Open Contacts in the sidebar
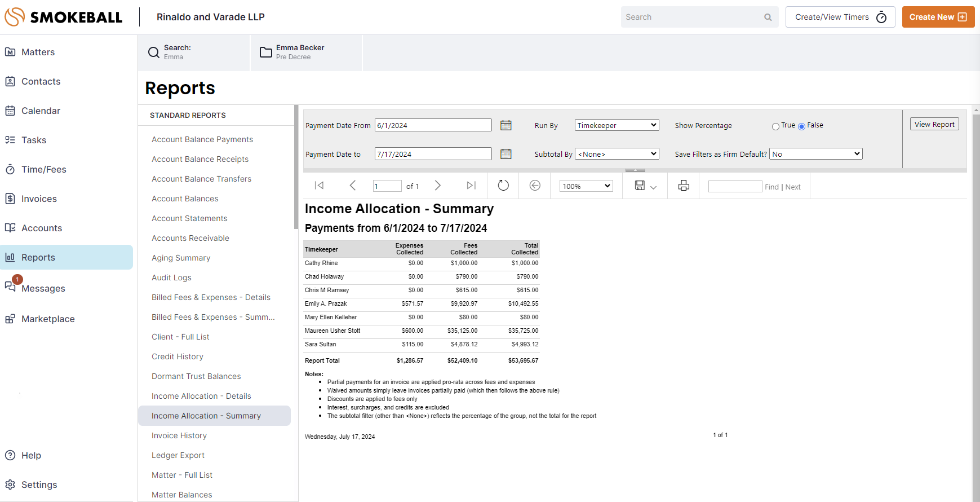The height and width of the screenshot is (502, 980). coord(41,81)
